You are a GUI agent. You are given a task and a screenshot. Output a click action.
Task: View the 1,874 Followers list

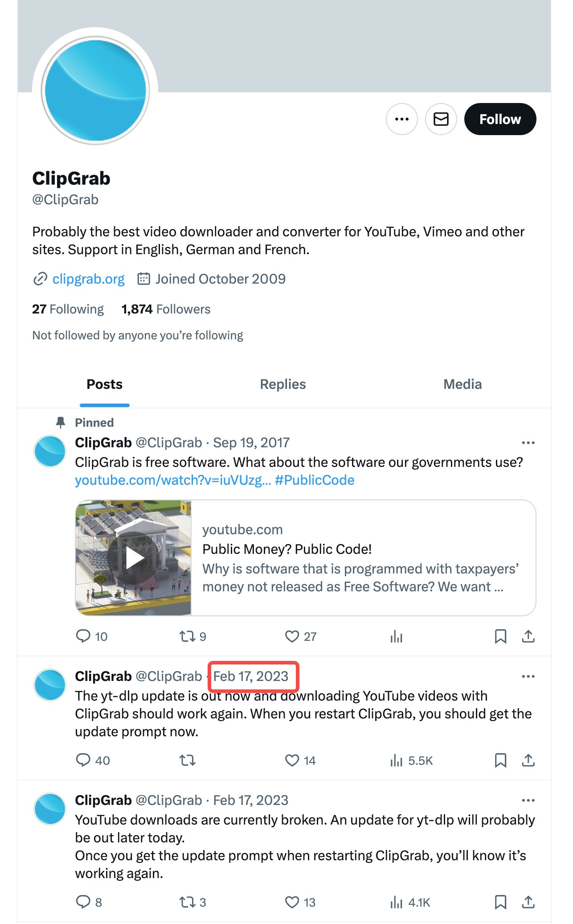[x=166, y=309]
